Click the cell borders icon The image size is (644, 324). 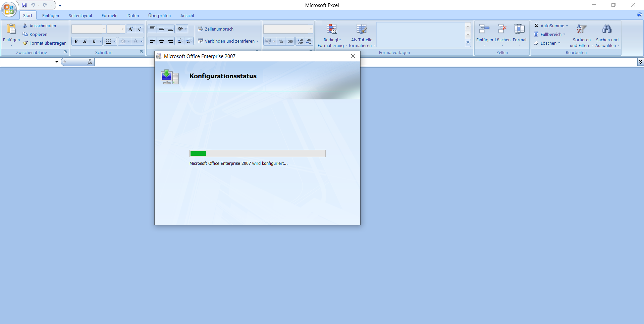108,41
